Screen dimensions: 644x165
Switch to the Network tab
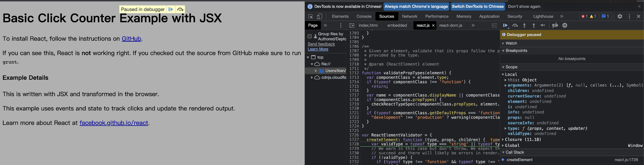click(x=409, y=16)
